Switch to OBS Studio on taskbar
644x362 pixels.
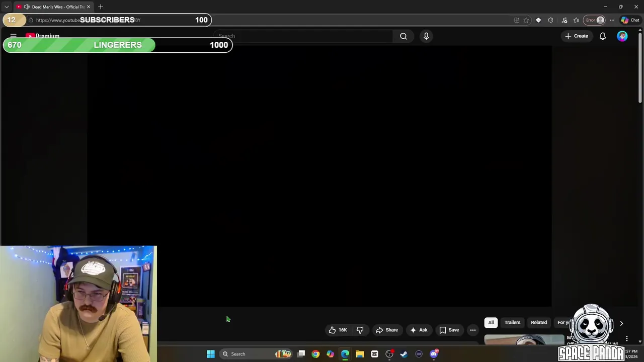coord(389,354)
